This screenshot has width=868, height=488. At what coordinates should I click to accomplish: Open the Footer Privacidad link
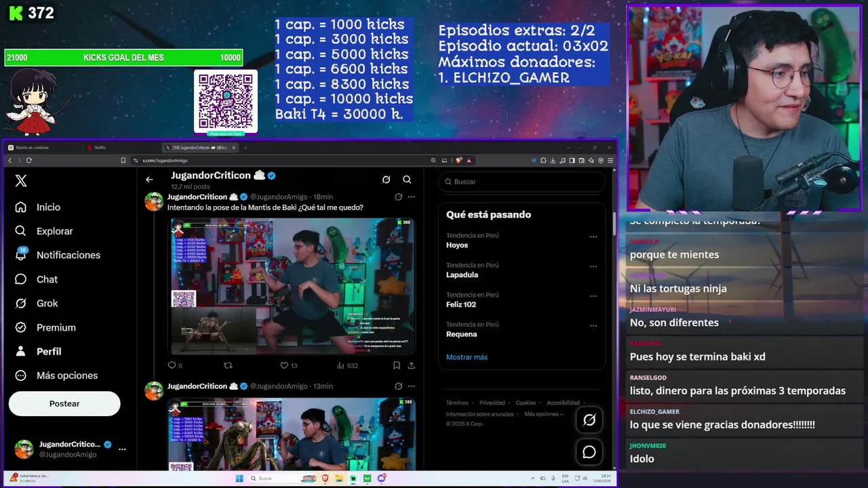click(492, 403)
